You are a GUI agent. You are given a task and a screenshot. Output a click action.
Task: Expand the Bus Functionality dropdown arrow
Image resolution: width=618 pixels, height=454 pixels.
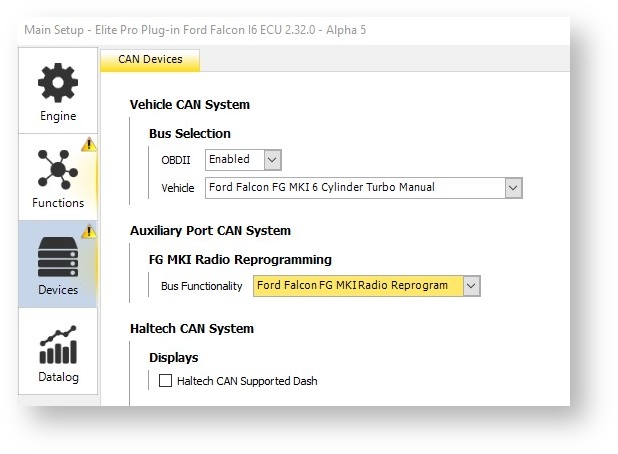click(x=471, y=286)
